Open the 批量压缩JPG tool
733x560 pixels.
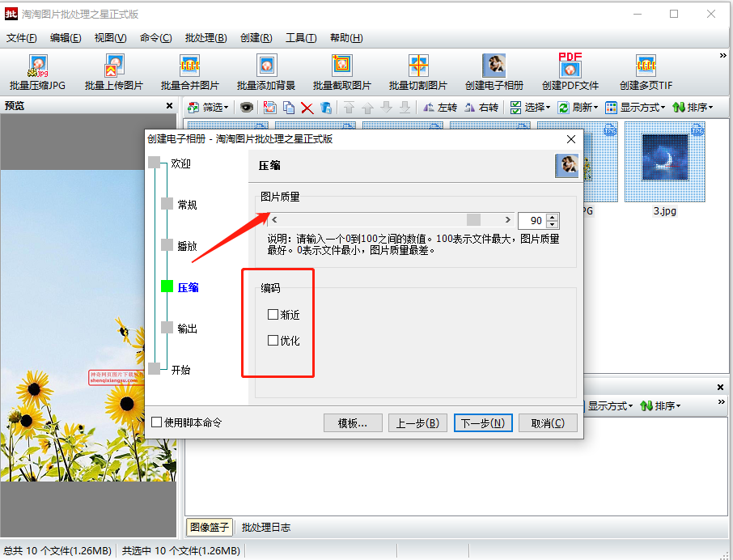pyautogui.click(x=38, y=72)
